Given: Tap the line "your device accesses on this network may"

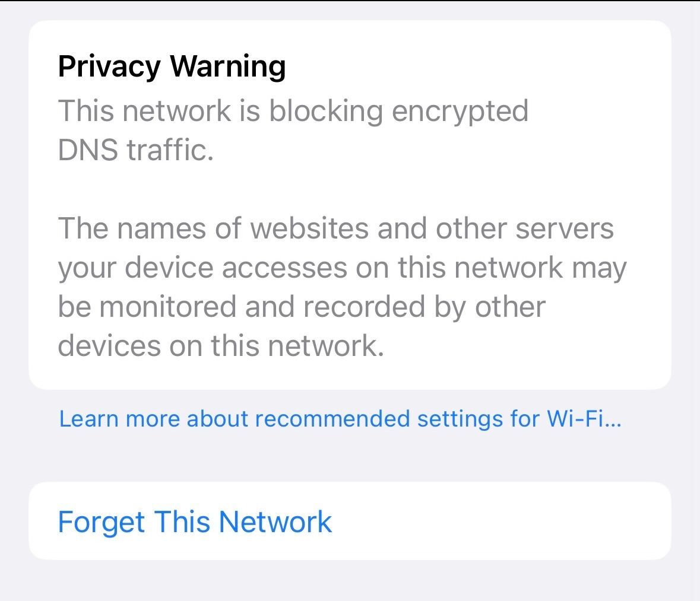Looking at the screenshot, I should (x=342, y=268).
